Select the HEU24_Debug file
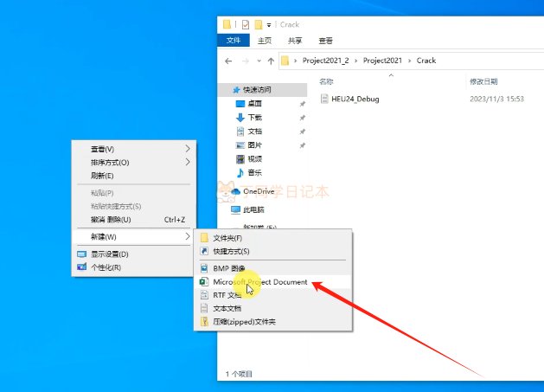Viewport: 544px width, 392px height. (355, 99)
